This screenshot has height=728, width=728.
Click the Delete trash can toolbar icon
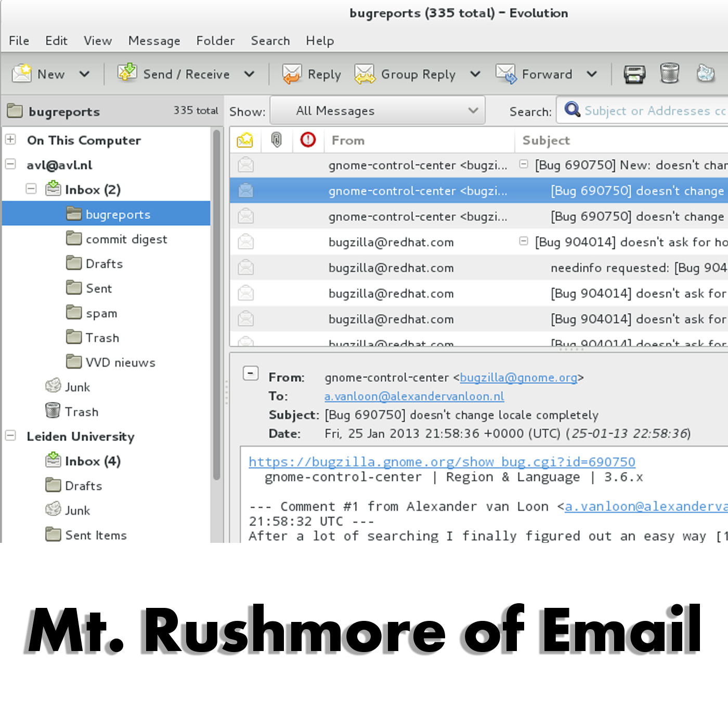point(670,73)
